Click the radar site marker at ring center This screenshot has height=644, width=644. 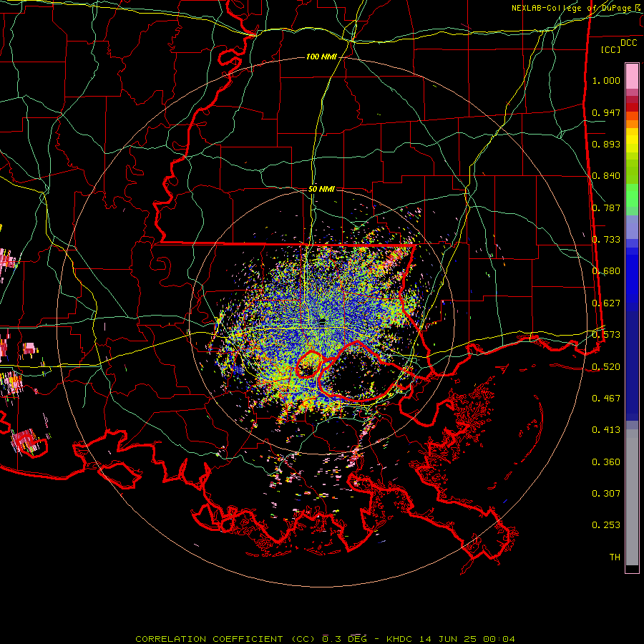tap(322, 321)
